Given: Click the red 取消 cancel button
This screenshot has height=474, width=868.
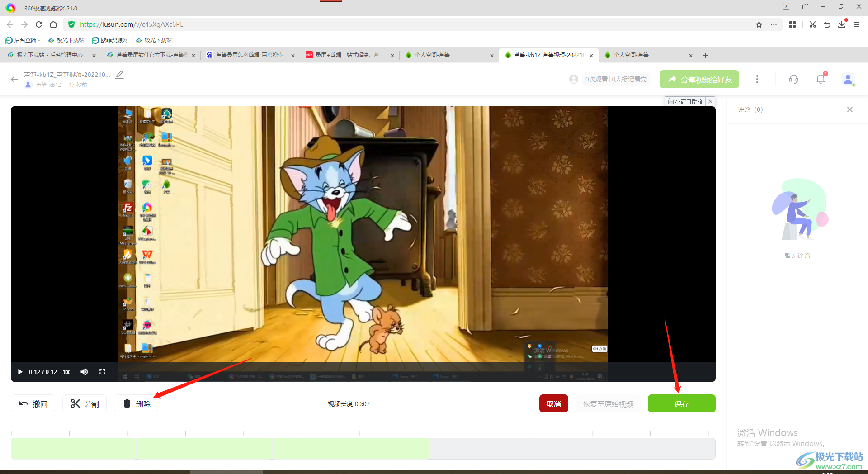Looking at the screenshot, I should point(553,403).
